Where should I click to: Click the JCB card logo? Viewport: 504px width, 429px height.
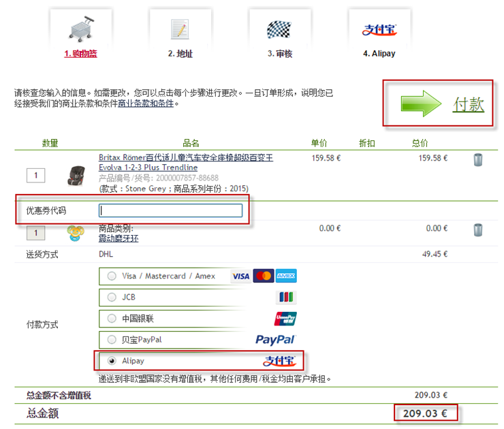tap(286, 298)
